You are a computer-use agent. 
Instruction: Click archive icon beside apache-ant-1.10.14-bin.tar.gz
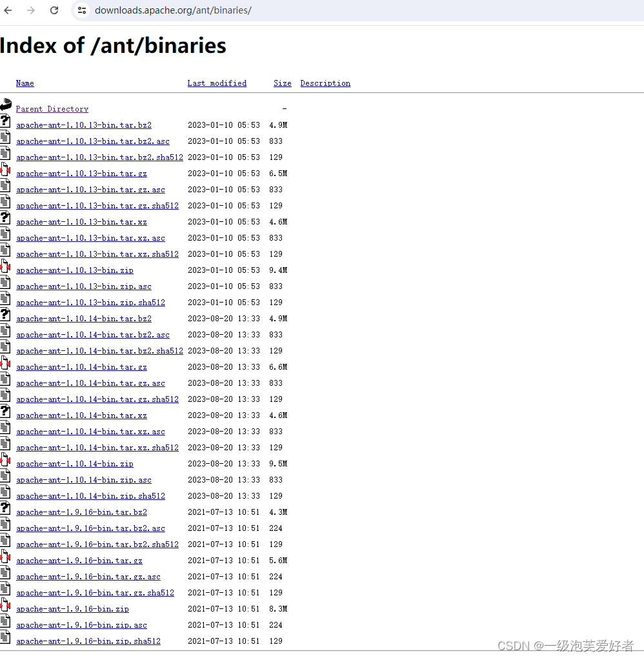click(x=5, y=363)
